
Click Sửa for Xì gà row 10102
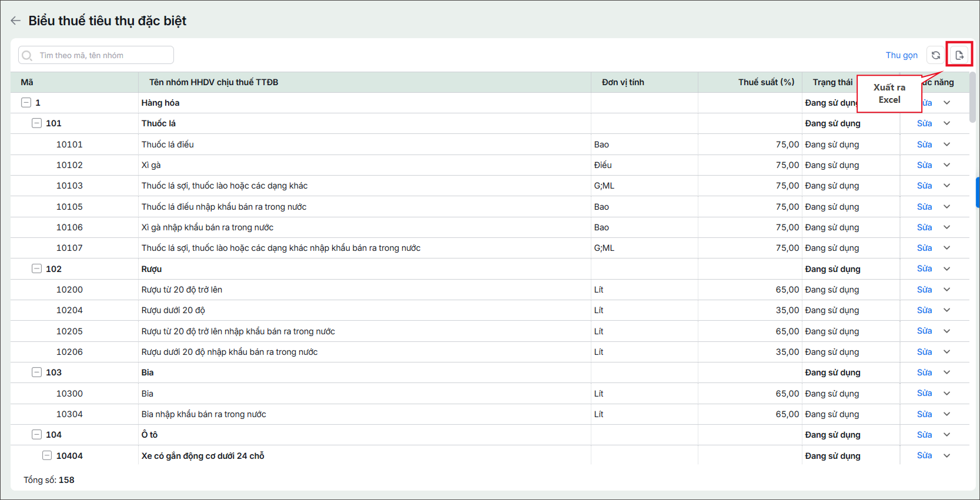[924, 165]
